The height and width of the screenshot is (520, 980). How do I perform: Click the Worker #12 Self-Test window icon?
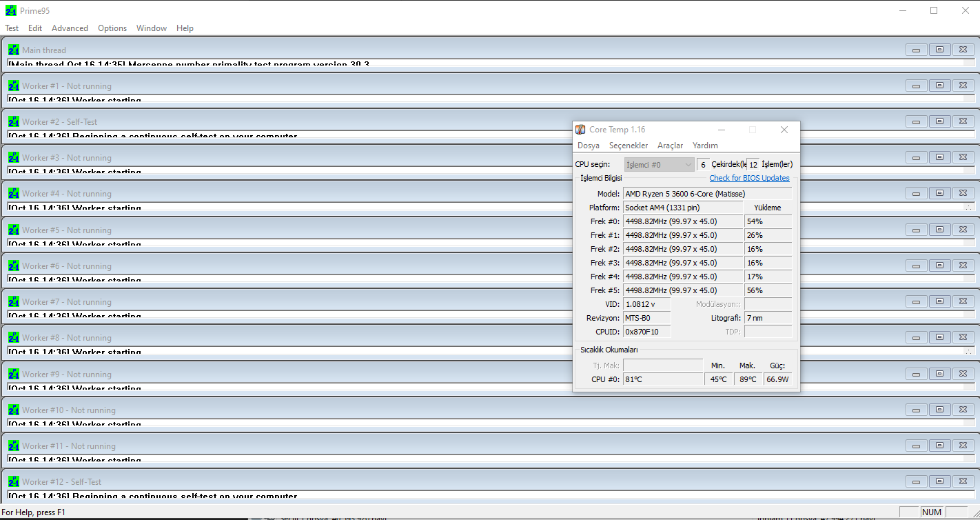(x=14, y=481)
